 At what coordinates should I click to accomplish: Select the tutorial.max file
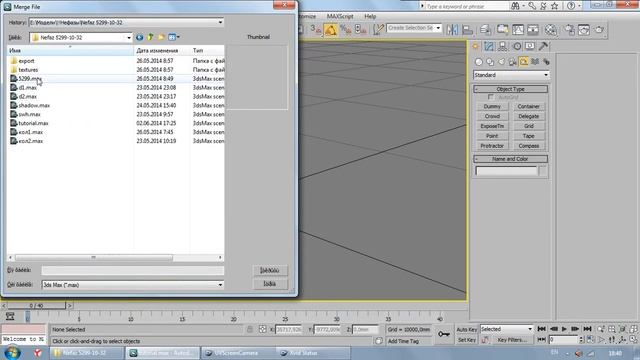point(29,123)
